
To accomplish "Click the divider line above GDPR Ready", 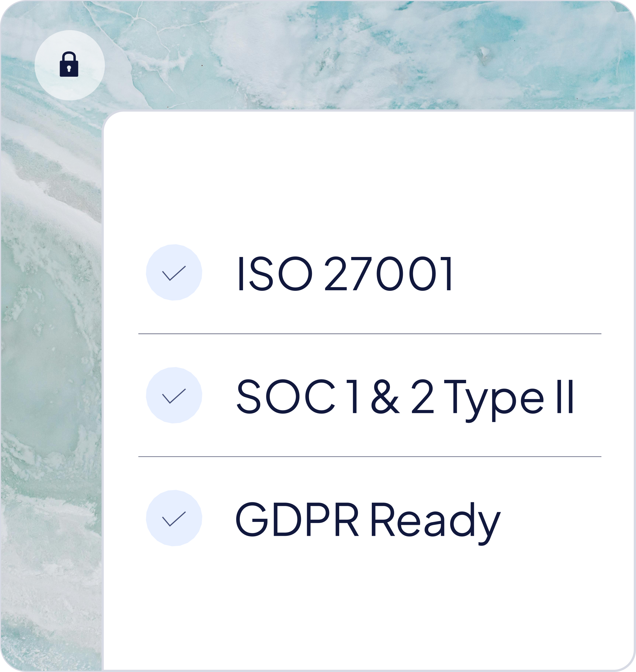I will [x=370, y=457].
